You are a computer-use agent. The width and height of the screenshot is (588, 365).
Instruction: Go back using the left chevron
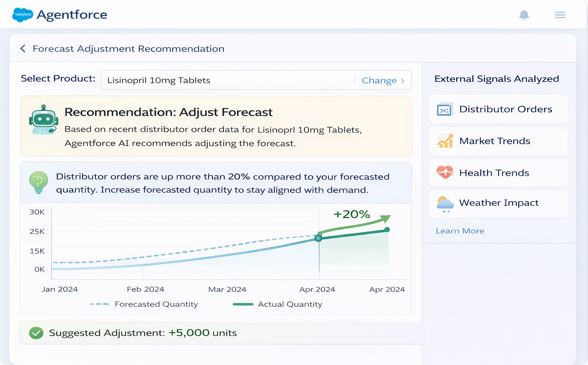click(x=23, y=49)
